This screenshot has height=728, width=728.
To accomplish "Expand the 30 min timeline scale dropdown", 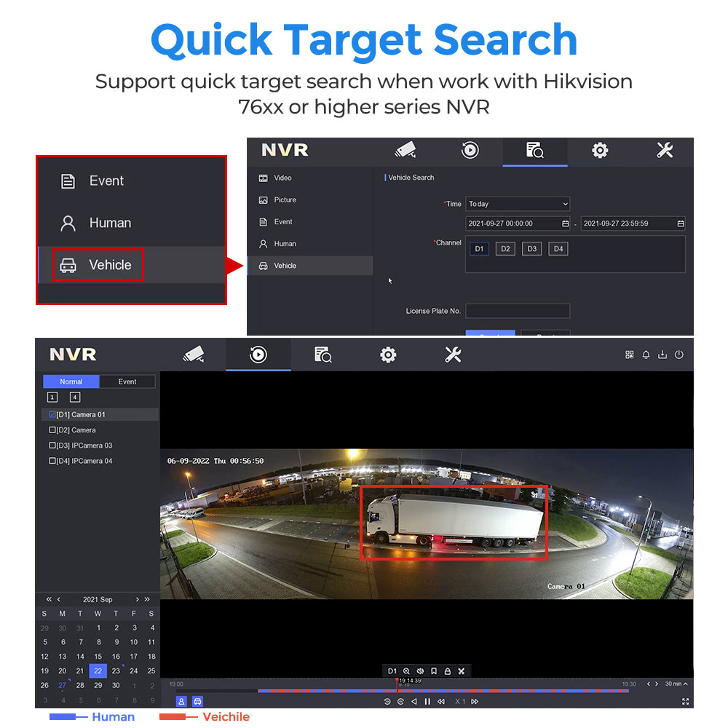I will click(x=676, y=684).
